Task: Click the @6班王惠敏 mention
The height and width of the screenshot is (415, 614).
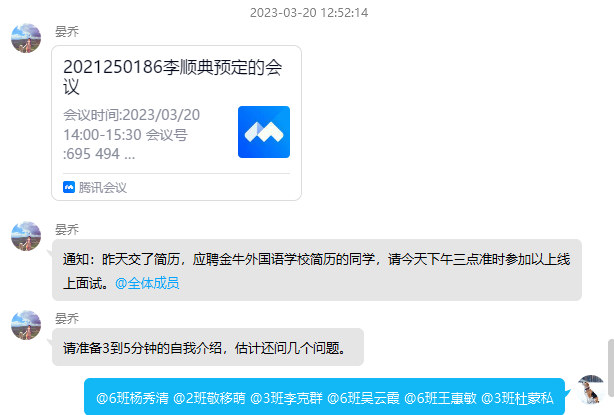Action: pyautogui.click(x=440, y=399)
